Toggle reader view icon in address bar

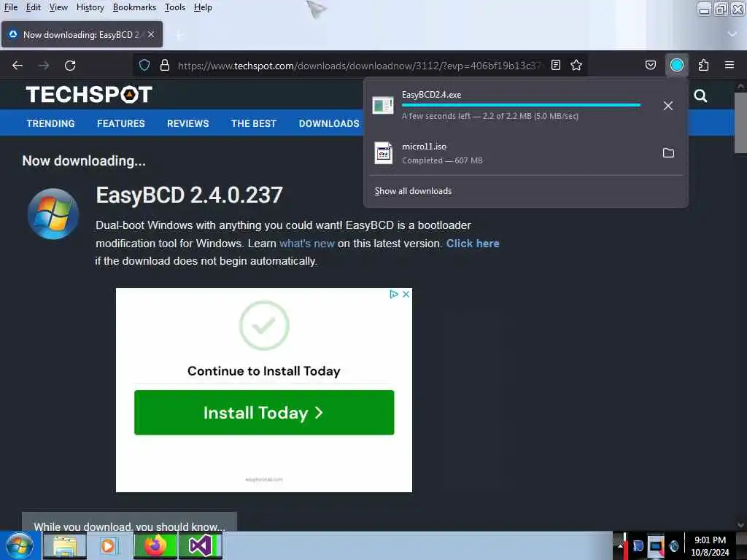point(555,65)
